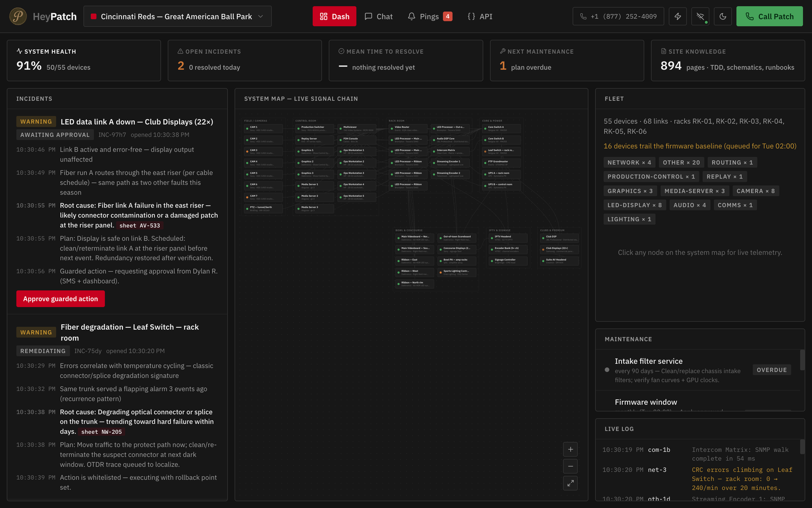Select the Media Server 3 node
The height and width of the screenshot is (508, 812).
coord(315,209)
